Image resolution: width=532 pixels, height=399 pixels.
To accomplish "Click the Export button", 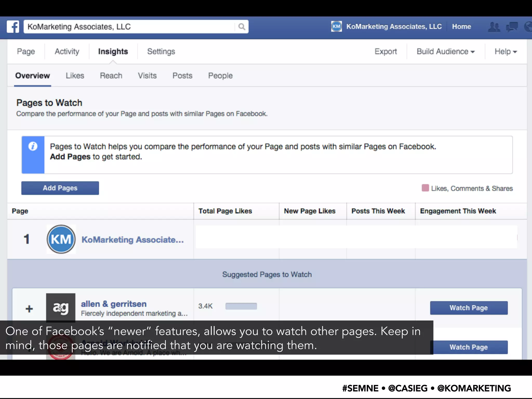I will point(385,51).
